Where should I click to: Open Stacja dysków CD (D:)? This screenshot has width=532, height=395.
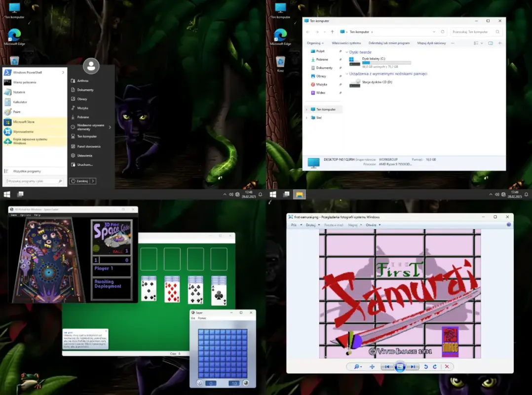click(371, 82)
